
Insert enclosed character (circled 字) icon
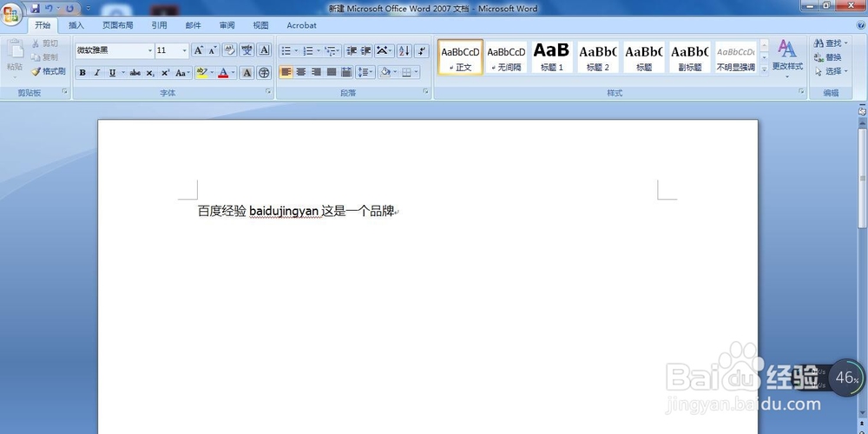tap(264, 73)
